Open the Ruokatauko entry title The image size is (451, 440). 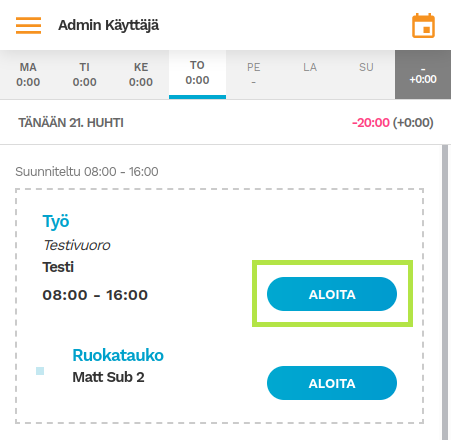(x=118, y=355)
